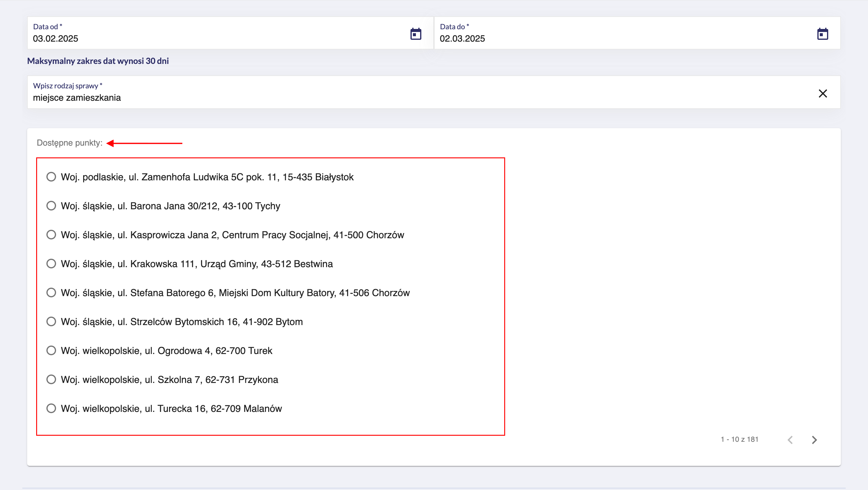Screen dimensions: 868x490
Task: Click address text 'Woj. wielkopolskie, ul. Ogrodowa 4'
Action: (166, 351)
